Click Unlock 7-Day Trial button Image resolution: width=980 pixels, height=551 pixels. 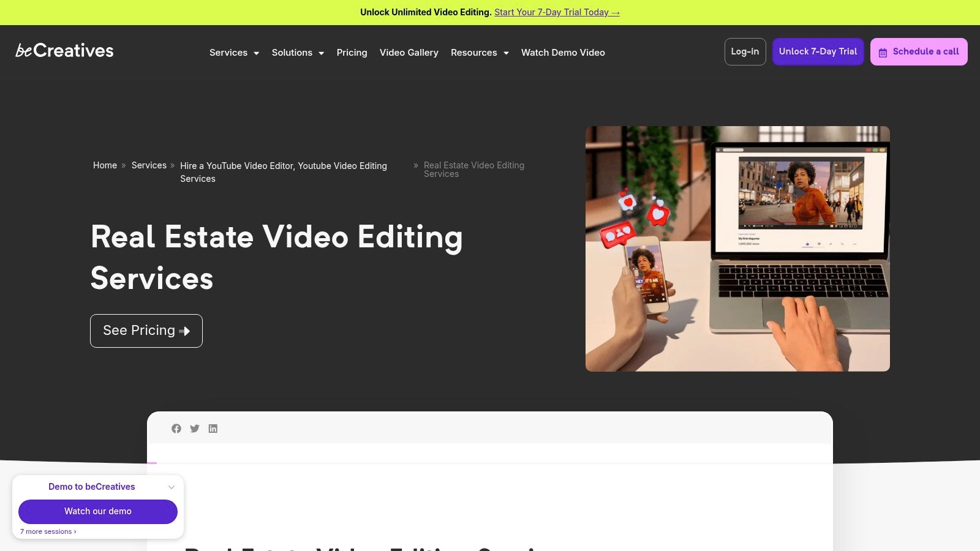pyautogui.click(x=818, y=51)
